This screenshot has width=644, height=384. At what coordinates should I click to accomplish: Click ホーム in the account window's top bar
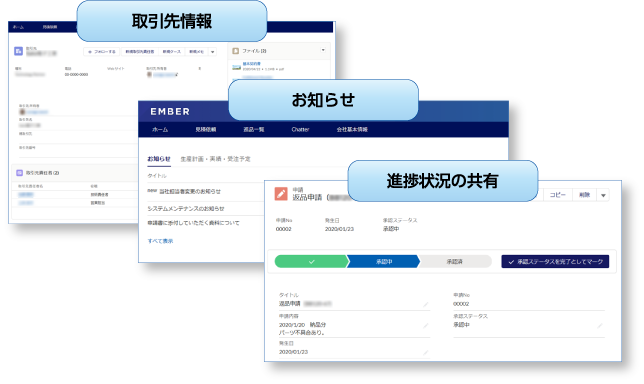tap(18, 27)
